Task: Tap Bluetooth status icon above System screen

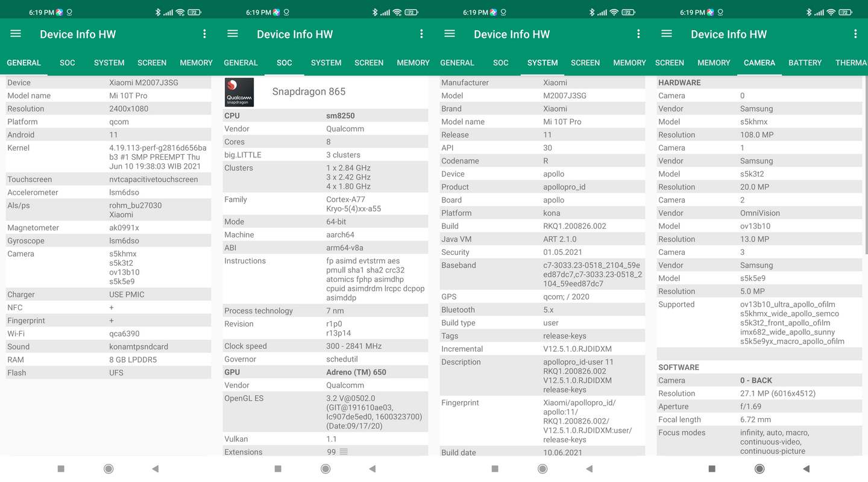Action: (591, 12)
